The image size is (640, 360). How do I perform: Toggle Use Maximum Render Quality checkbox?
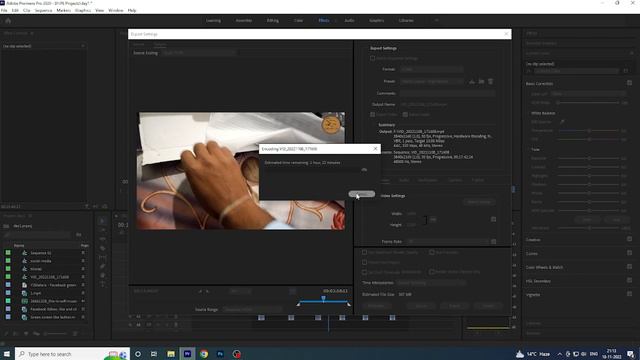[x=364, y=253]
